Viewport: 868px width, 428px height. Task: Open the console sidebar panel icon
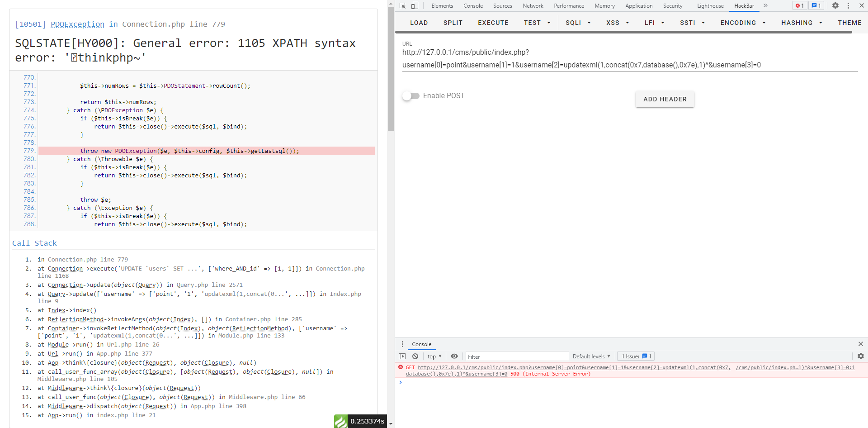(x=402, y=356)
